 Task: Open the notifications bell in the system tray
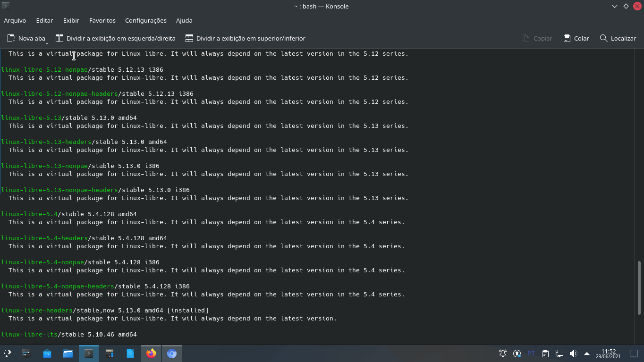[x=503, y=353]
